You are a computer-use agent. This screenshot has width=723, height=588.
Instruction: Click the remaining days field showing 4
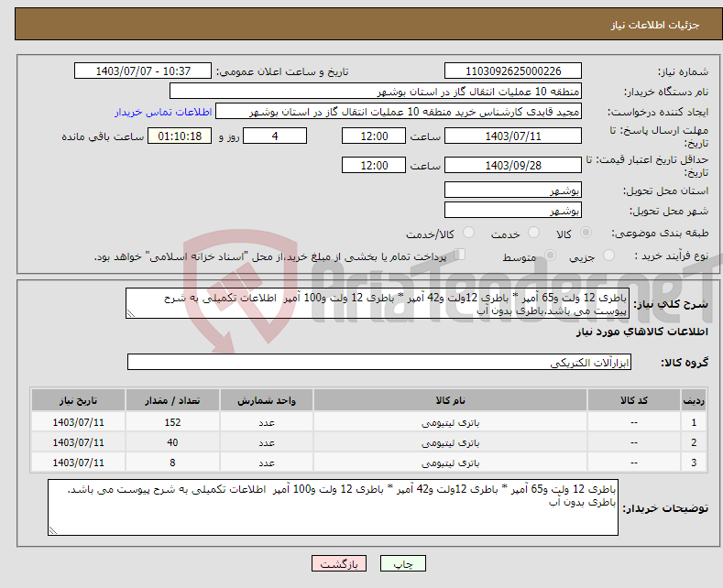[x=275, y=136]
